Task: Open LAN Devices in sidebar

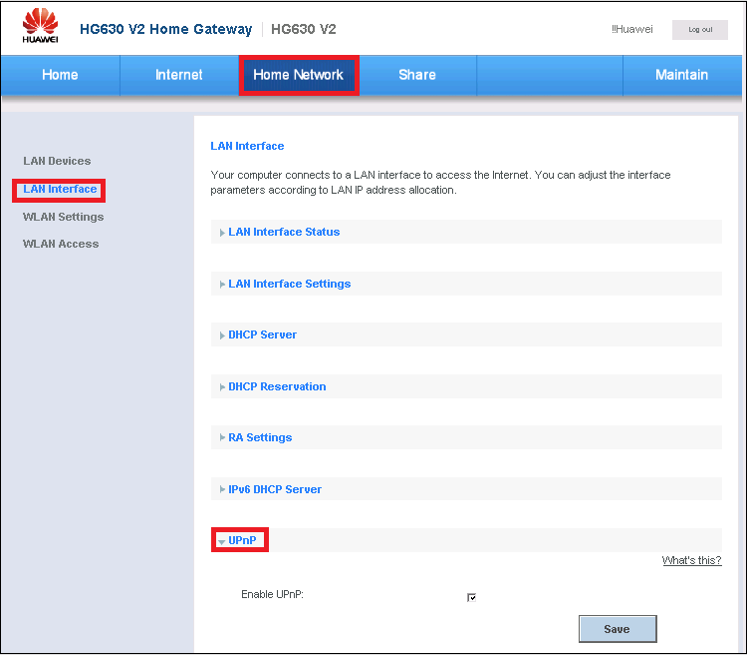Action: pos(57,161)
